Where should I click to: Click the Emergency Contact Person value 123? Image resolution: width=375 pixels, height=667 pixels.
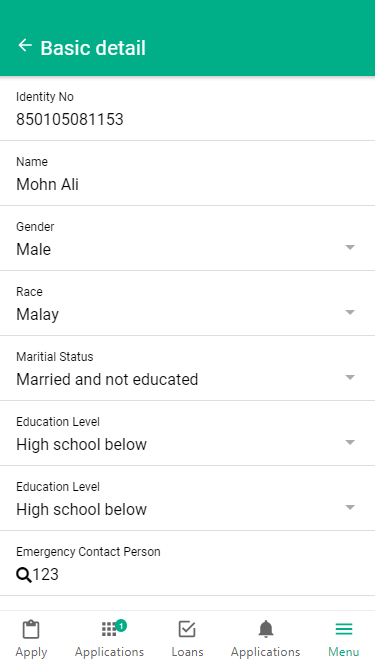click(x=45, y=574)
